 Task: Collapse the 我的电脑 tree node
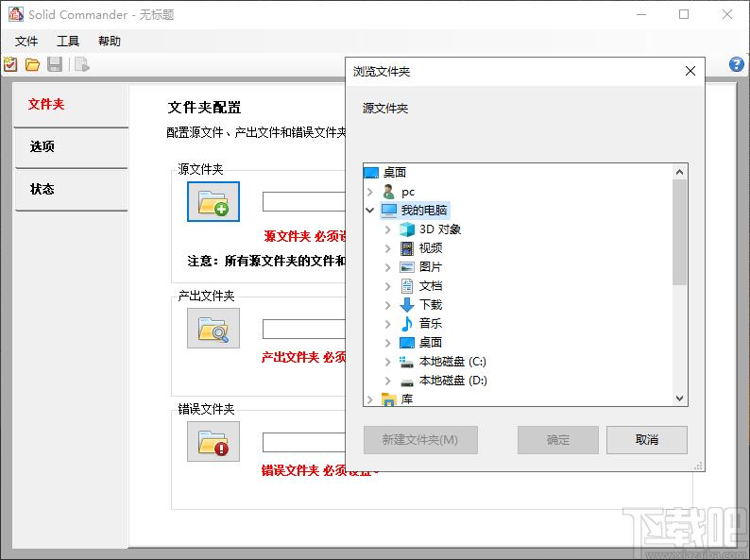tap(369, 210)
